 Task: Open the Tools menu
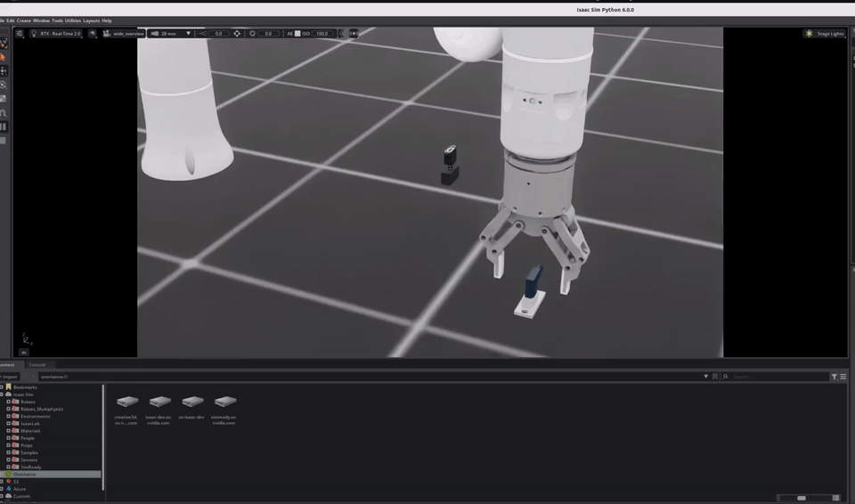57,20
